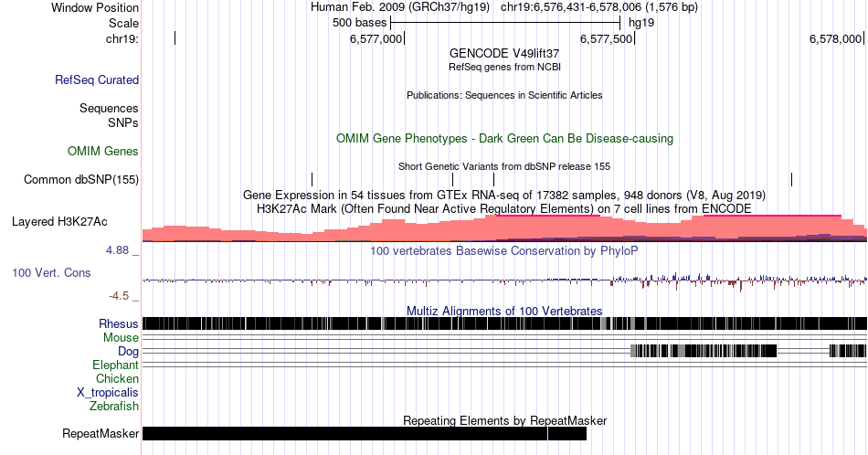Viewport: 868px width, 455px height.
Task: Click 'Publications: Sequences in Scientific Articles' title
Action: coord(504,95)
